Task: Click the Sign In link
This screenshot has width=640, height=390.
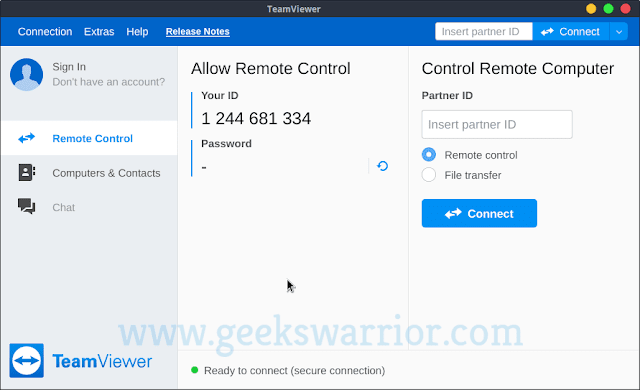Action: [69, 66]
